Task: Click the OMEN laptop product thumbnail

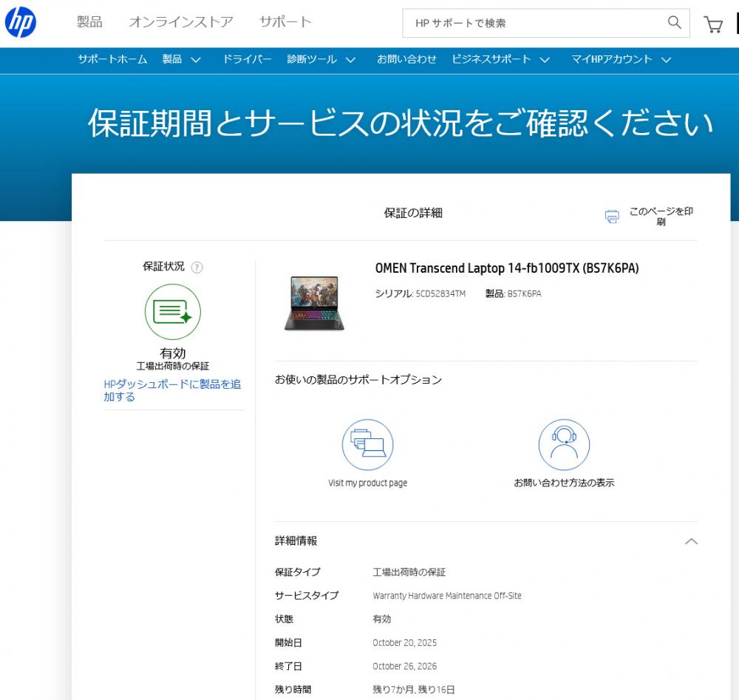Action: click(314, 303)
